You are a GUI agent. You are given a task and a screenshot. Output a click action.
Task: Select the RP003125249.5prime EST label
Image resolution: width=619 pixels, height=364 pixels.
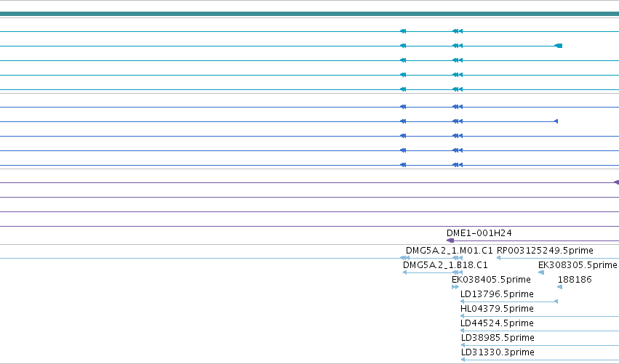[x=545, y=251]
